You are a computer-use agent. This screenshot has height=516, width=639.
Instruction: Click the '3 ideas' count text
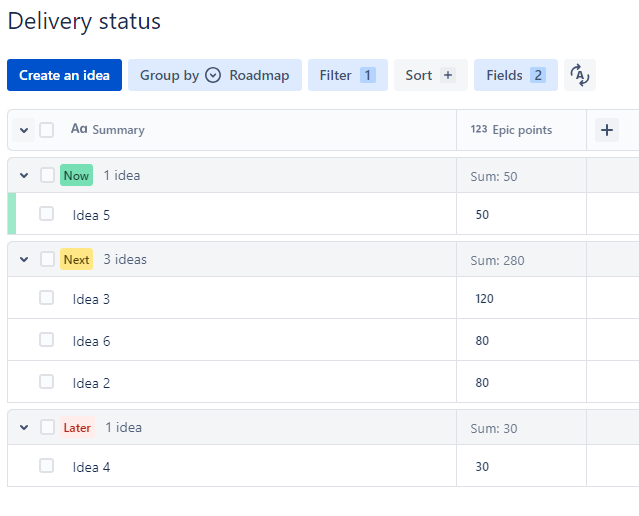(x=125, y=259)
